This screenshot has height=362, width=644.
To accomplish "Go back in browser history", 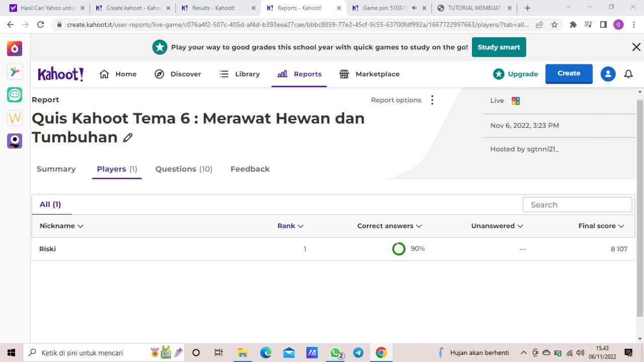I will 11,25.
